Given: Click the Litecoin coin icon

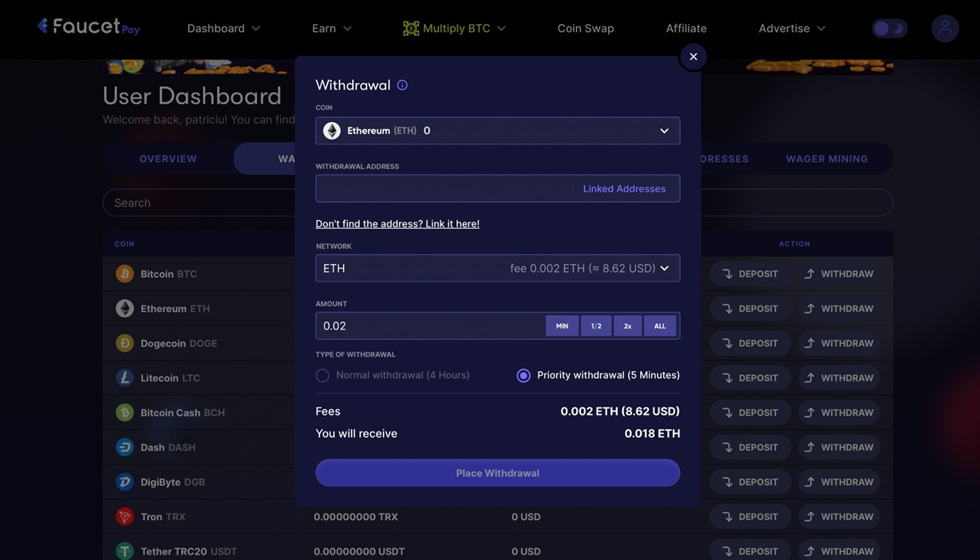Looking at the screenshot, I should click(x=124, y=378).
